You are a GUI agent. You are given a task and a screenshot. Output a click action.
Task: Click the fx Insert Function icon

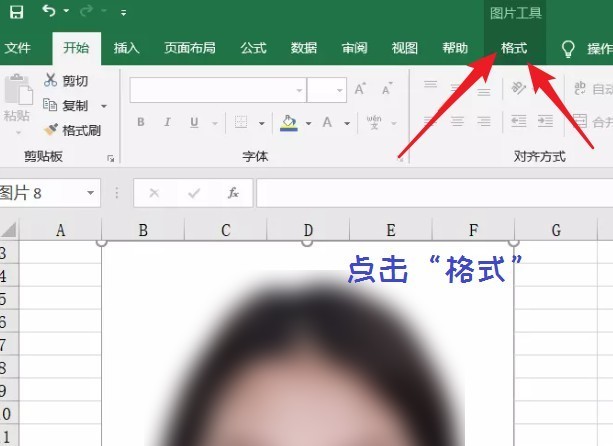pos(233,193)
